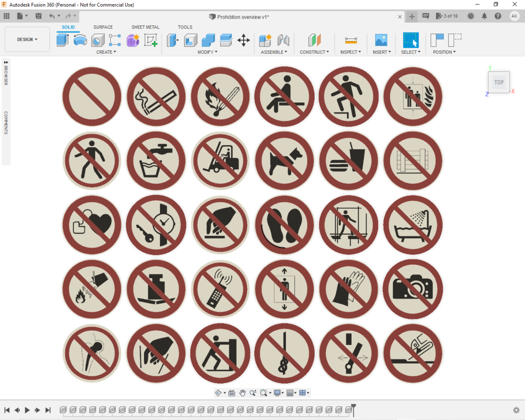Select the Zoom Window magnifier tool
This screenshot has width=525, height=420.
click(264, 393)
